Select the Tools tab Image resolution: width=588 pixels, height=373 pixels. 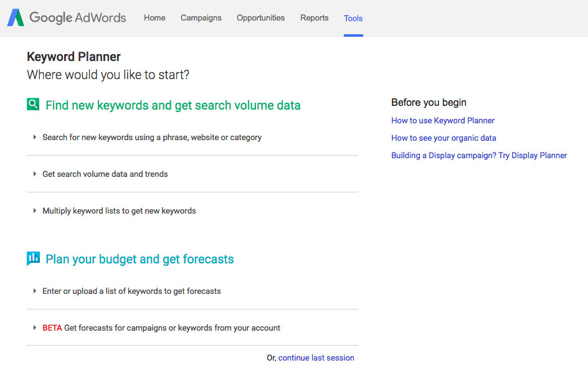353,18
